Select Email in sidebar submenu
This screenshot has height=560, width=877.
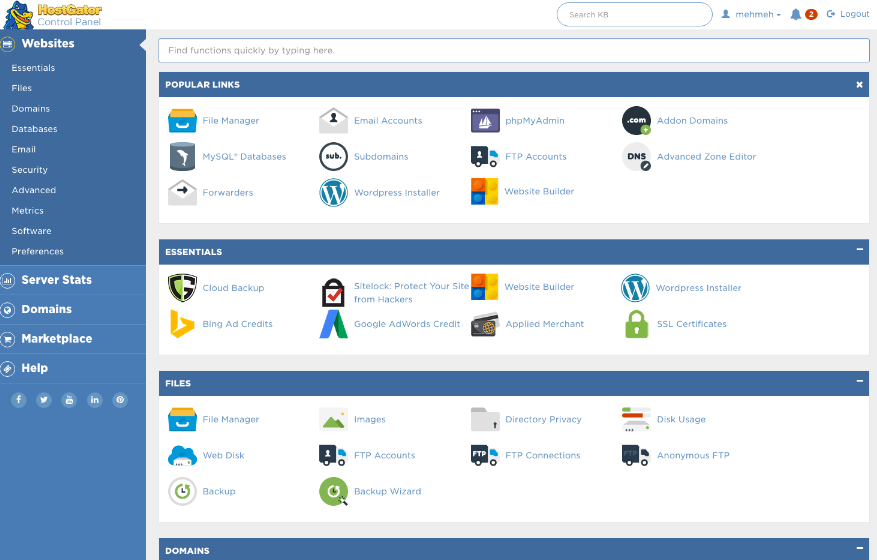coord(23,149)
